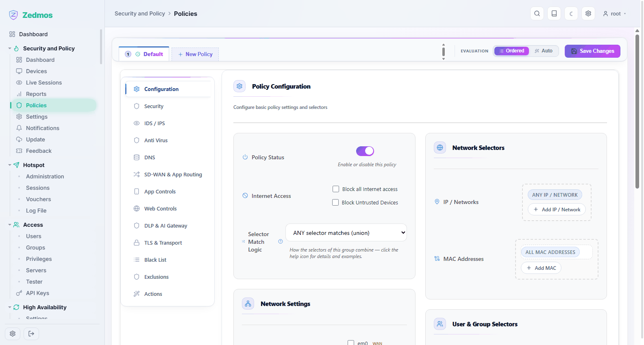Click the search icon in the top bar
This screenshot has width=644, height=345.
537,13
